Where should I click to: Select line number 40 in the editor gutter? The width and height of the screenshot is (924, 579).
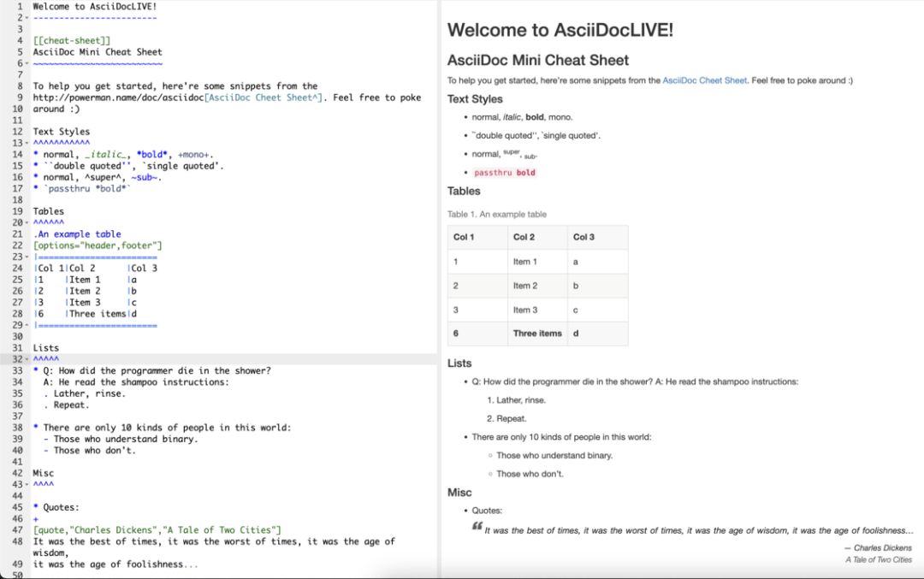tap(18, 451)
